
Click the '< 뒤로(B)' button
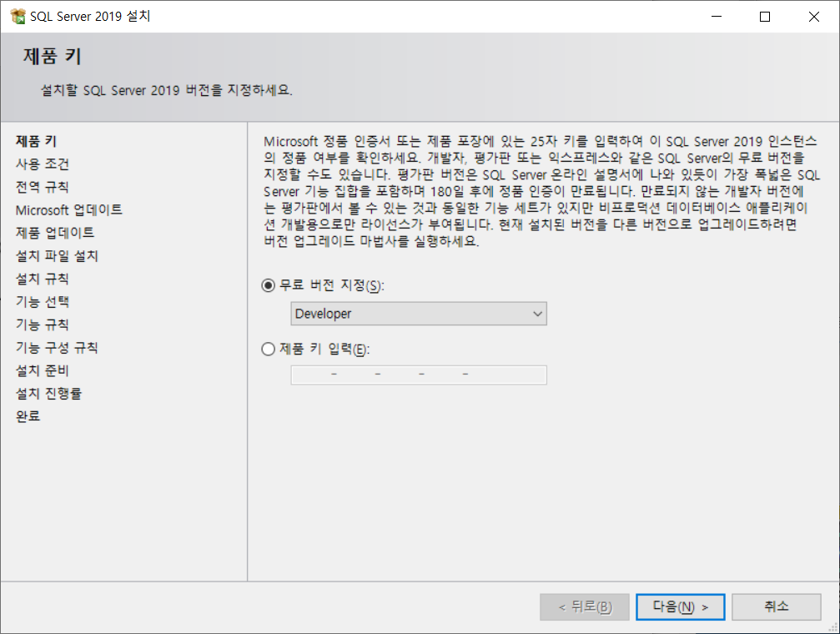point(585,606)
